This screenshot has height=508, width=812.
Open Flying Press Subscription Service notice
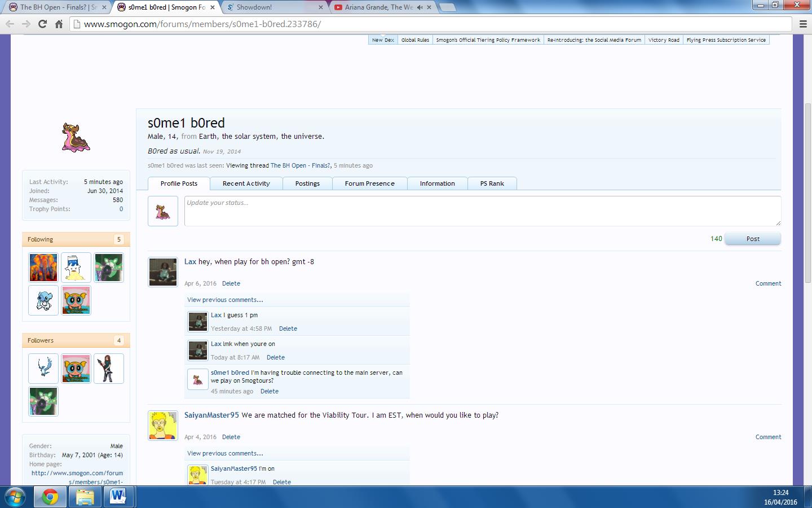tap(726, 40)
